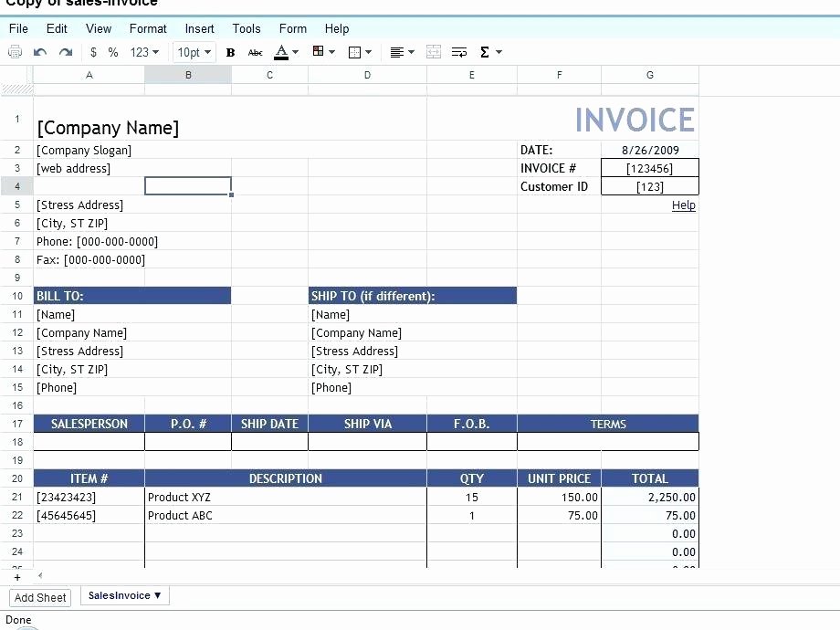
Task: Open the View menu
Action: [99, 28]
